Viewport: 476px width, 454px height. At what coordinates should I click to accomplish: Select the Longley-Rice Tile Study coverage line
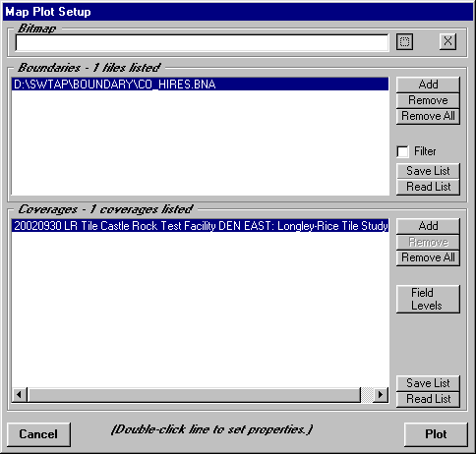pyautogui.click(x=200, y=226)
